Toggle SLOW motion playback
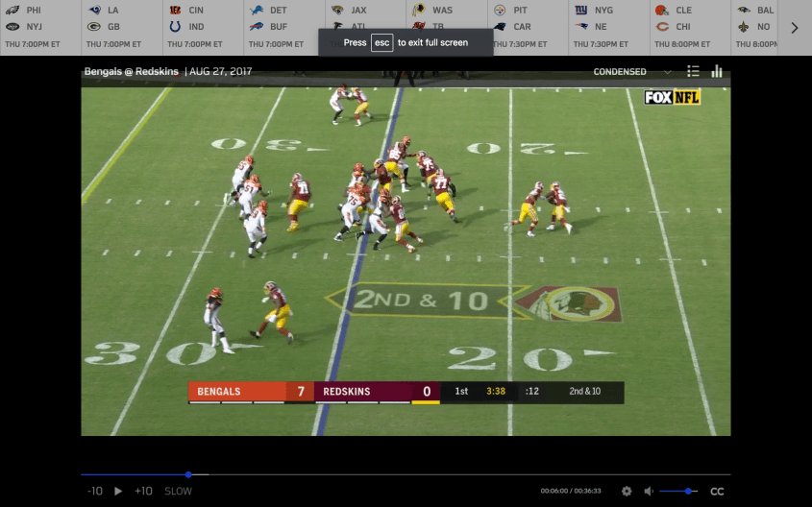The width and height of the screenshot is (812, 507). click(178, 491)
